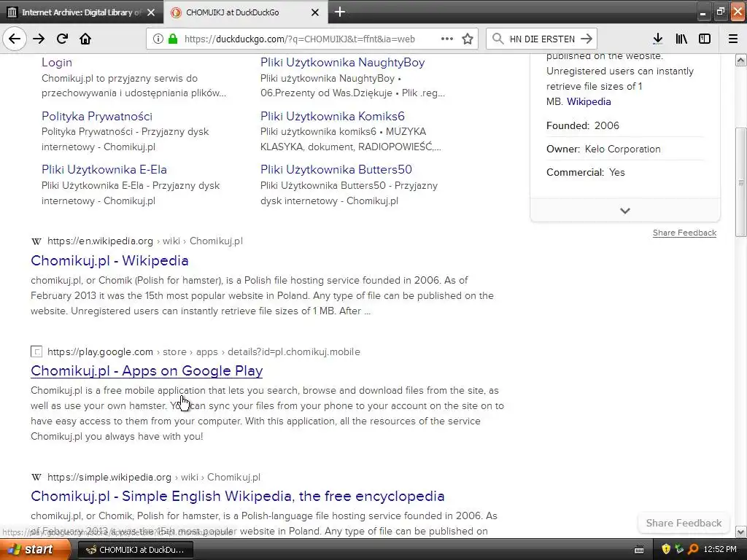Focus the search box with HN DIE ERSTEN
The height and width of the screenshot is (560, 747).
tap(542, 39)
